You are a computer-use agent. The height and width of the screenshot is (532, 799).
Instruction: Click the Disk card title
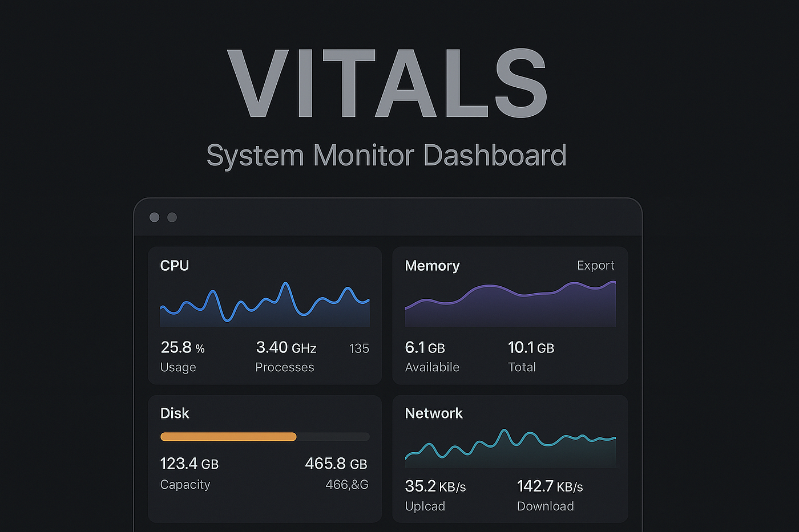point(175,413)
